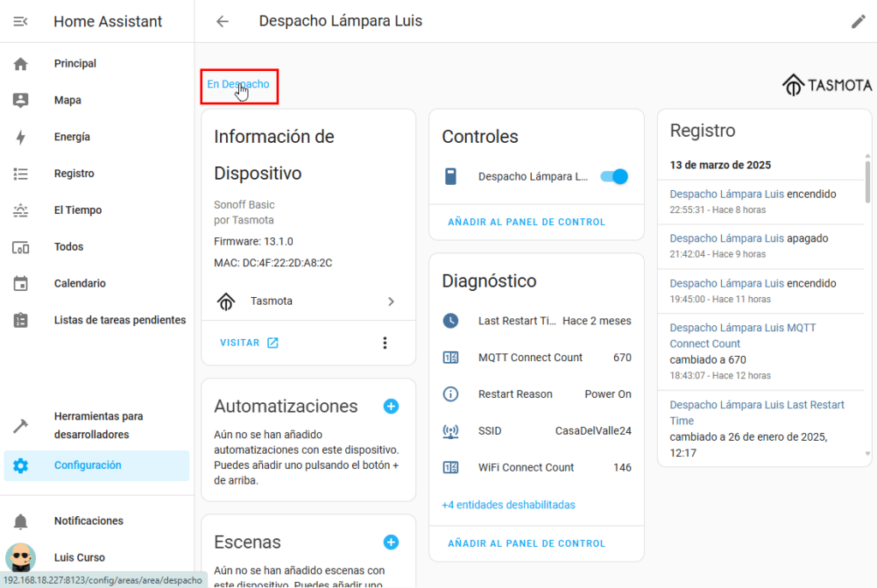Toggle the Despacho Lámpara Luis switch
Screen dimensions: 877x588
tap(614, 176)
